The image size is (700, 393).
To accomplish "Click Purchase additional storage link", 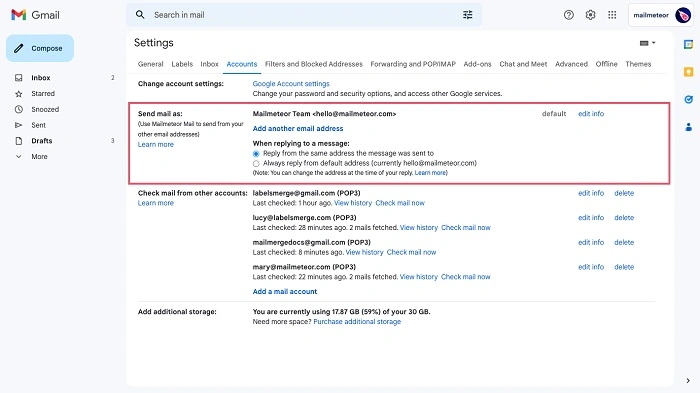I will coord(357,322).
